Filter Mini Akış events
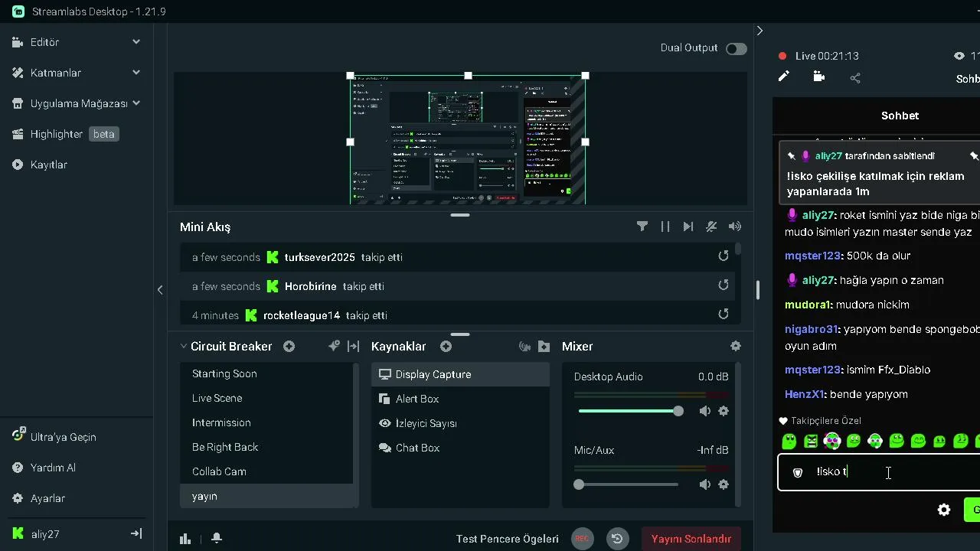 tap(642, 227)
